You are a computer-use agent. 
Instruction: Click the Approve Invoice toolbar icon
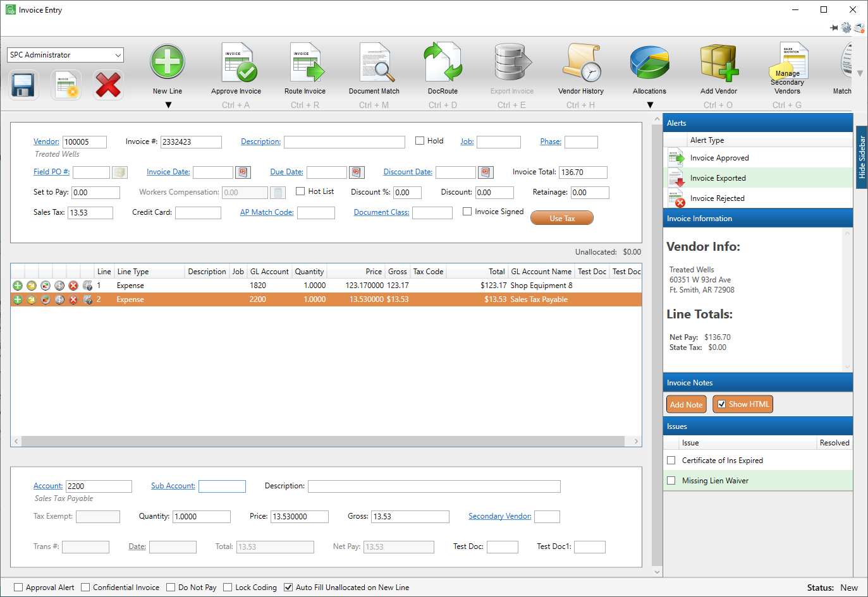pyautogui.click(x=238, y=63)
